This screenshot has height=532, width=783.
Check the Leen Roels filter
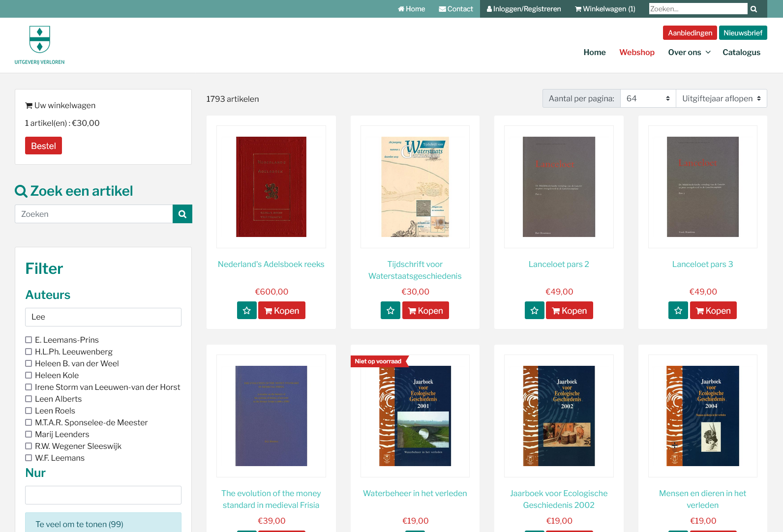point(29,411)
